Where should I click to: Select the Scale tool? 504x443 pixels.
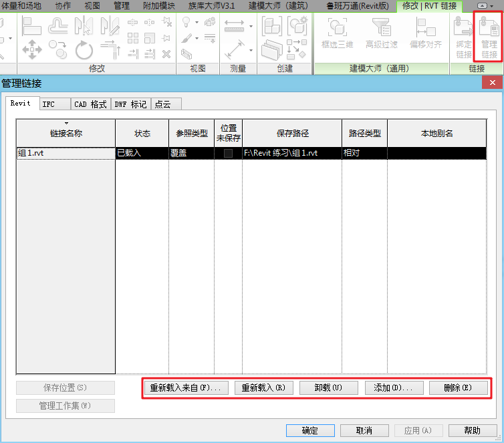tap(150, 38)
